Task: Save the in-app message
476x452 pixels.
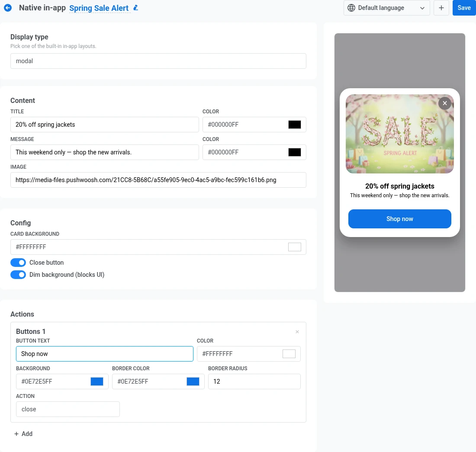Action: pos(464,8)
